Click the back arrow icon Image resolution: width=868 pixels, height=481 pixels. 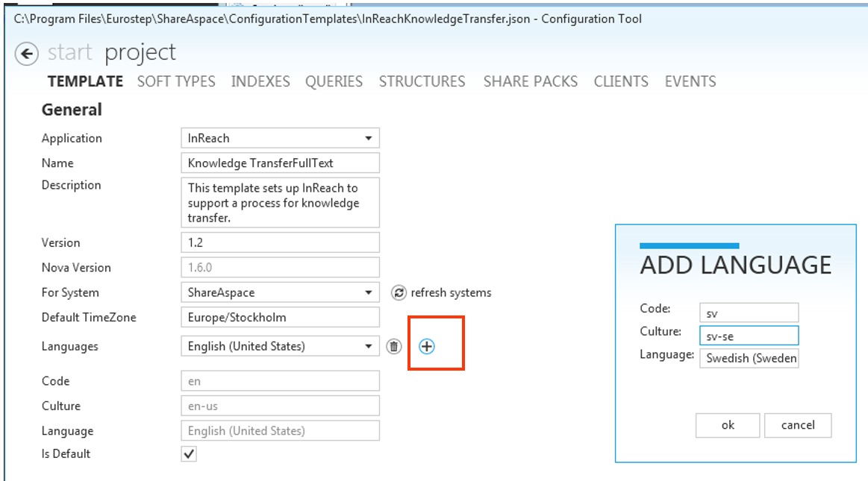click(27, 54)
